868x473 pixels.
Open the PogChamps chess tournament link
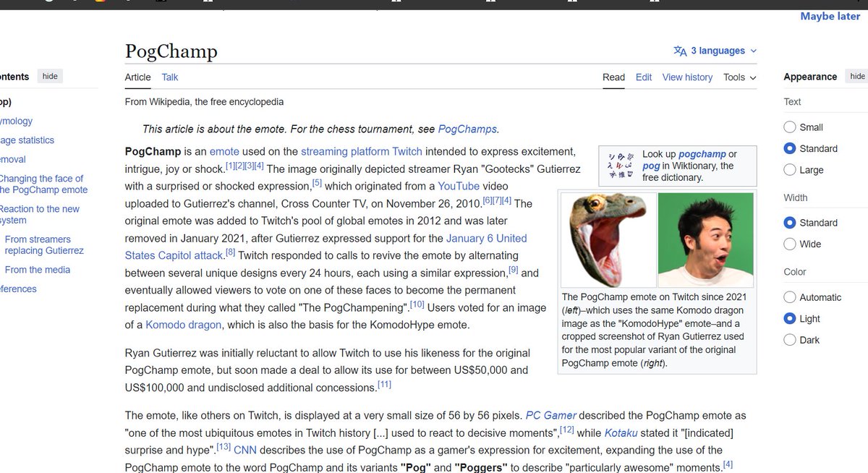[467, 129]
